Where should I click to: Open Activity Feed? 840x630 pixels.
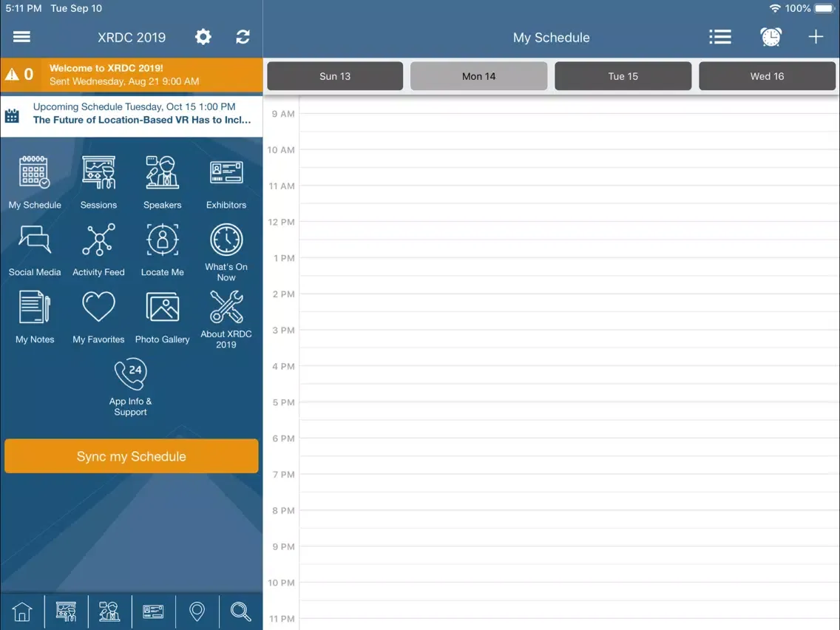(98, 250)
